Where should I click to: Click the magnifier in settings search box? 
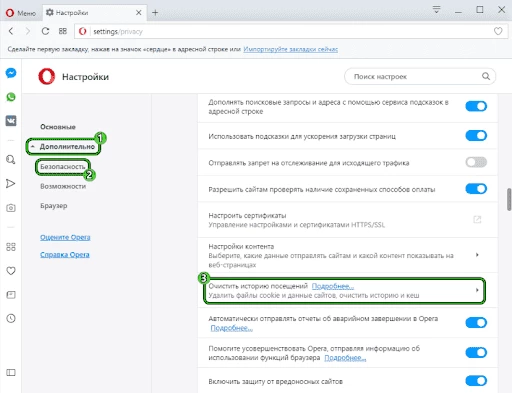486,76
